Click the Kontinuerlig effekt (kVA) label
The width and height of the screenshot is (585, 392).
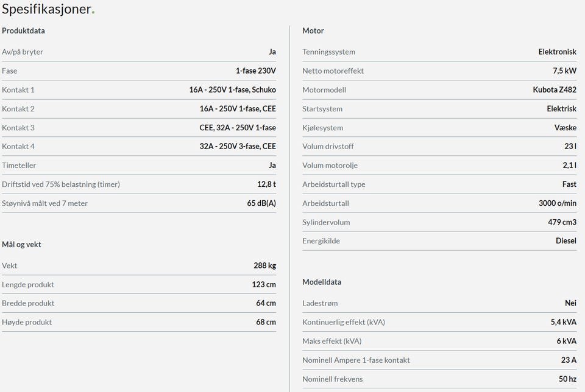click(x=344, y=322)
